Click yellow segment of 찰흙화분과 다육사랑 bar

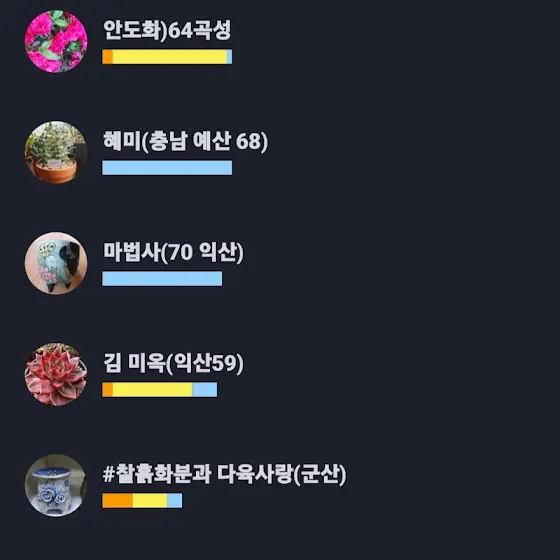tap(150, 501)
